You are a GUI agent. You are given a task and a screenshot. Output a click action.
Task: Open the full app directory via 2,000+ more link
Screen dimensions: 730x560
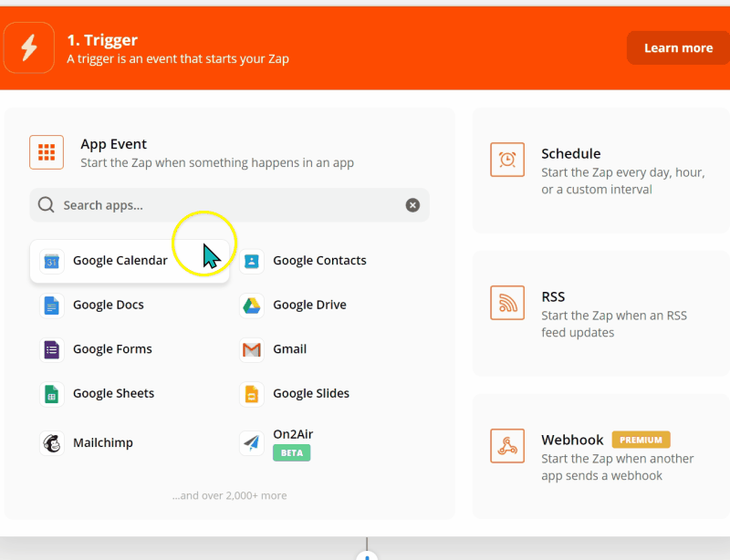point(230,495)
